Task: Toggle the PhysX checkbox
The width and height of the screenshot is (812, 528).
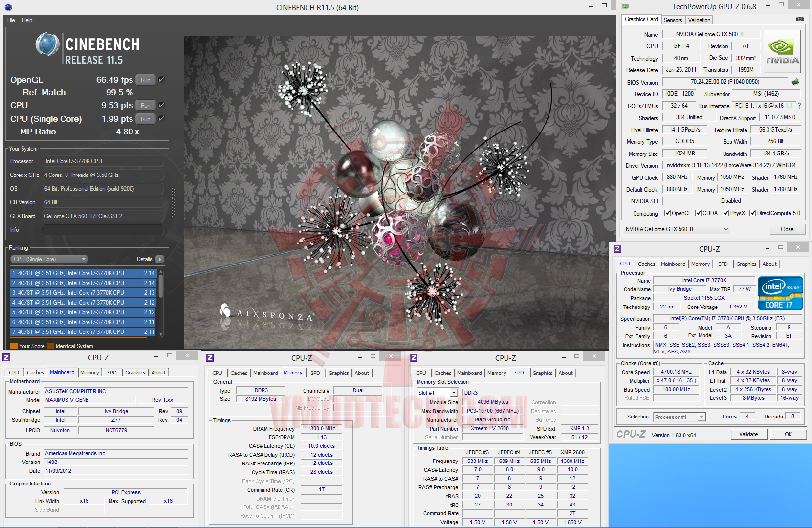Action: 726,213
